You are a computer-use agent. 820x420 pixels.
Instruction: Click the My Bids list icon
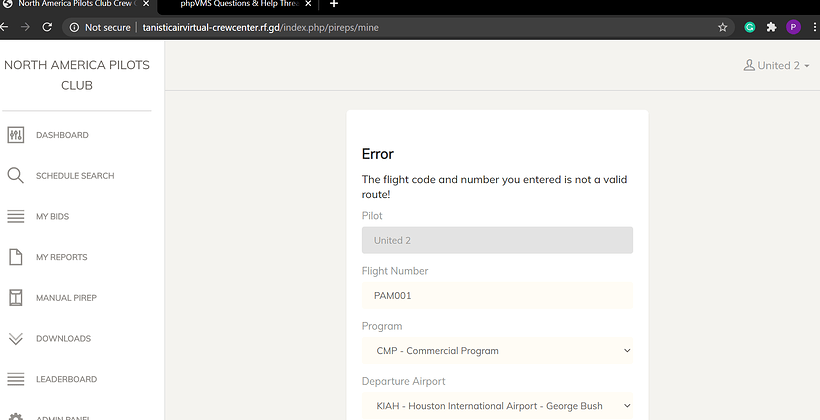pos(15,216)
